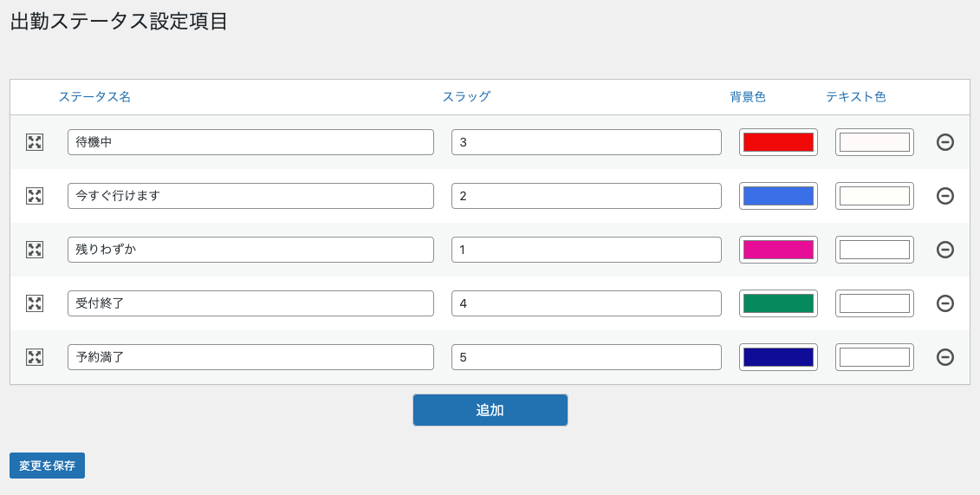Click the slug field containing 5
Viewport: 980px width, 495px height.
pyautogui.click(x=587, y=357)
